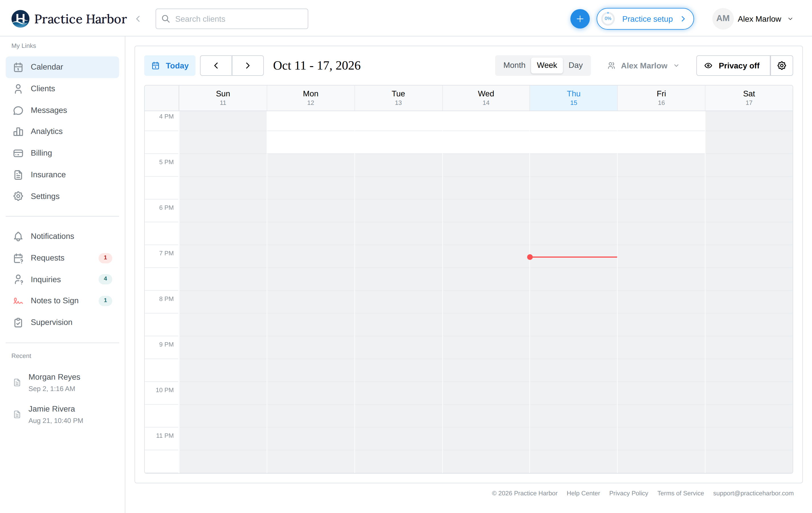This screenshot has width=812, height=513.
Task: Switch to Month view
Action: [514, 65]
